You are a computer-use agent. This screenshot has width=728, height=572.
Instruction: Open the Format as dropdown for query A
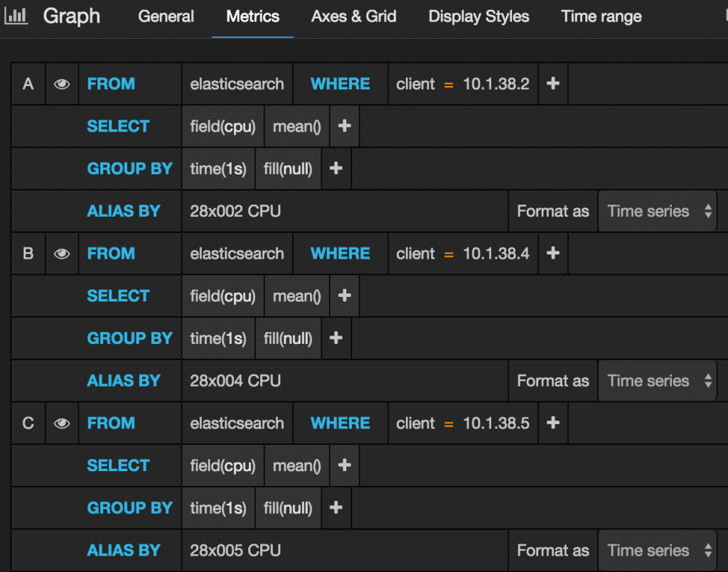[656, 210]
